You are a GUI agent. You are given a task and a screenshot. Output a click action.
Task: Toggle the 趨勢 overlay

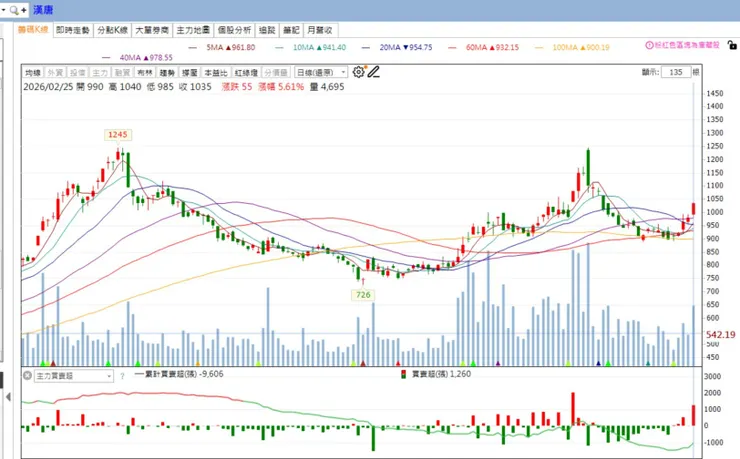(x=167, y=72)
